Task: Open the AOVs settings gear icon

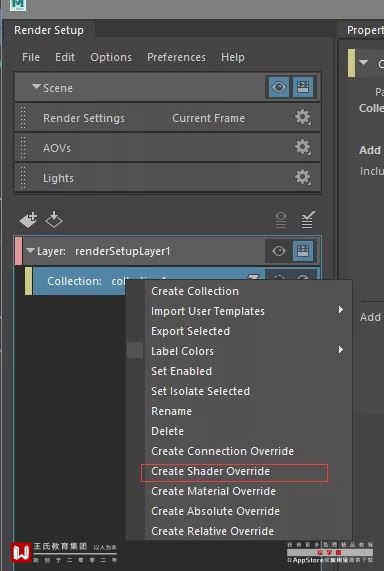Action: coord(302,147)
